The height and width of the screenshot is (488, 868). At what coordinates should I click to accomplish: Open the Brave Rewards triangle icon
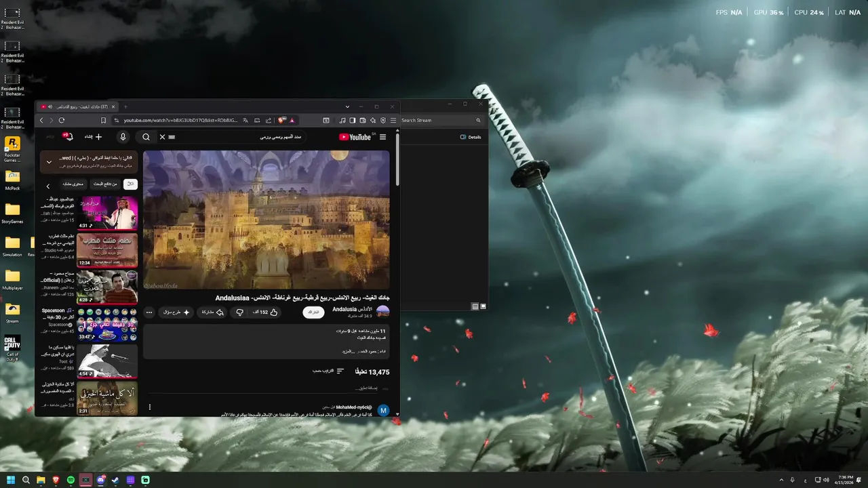[x=292, y=120]
